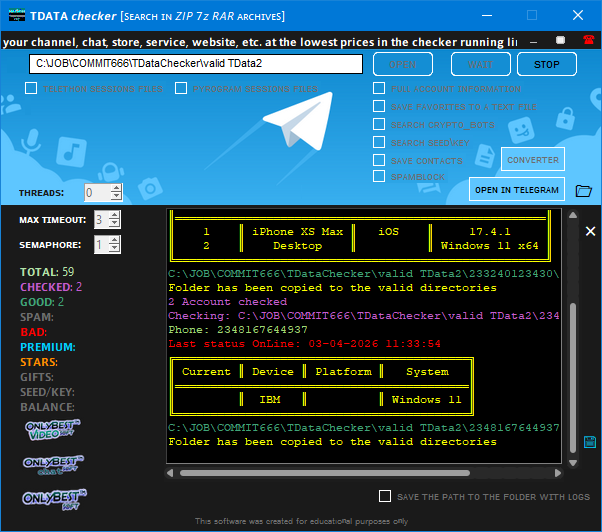Screen dimensions: 602x532
Task: Click the red telephone icon
Action: point(589,40)
